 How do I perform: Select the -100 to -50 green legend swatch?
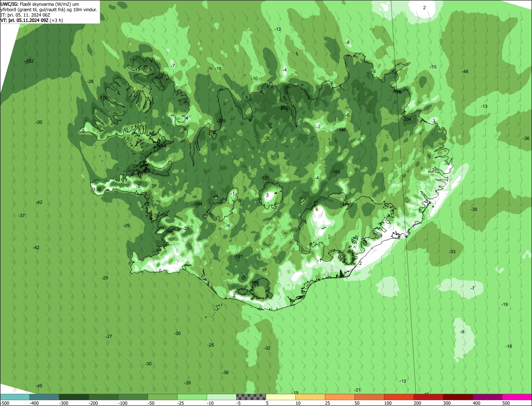tap(133, 397)
